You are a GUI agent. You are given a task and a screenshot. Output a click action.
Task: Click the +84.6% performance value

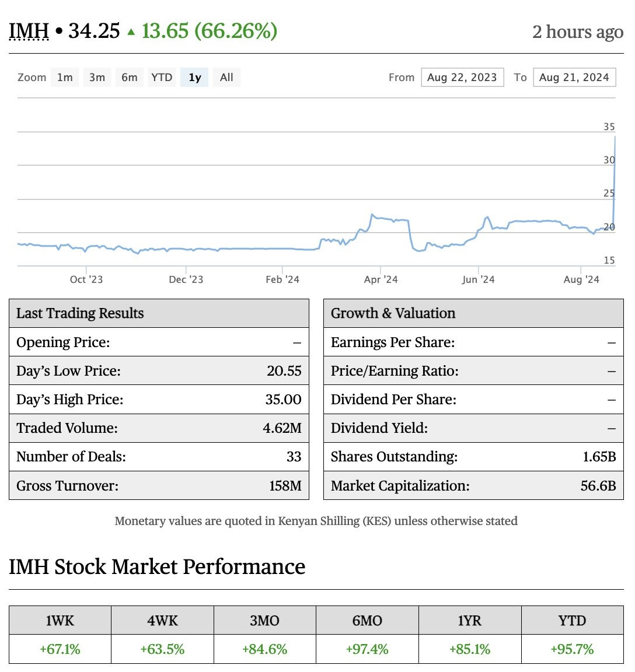pos(264,649)
